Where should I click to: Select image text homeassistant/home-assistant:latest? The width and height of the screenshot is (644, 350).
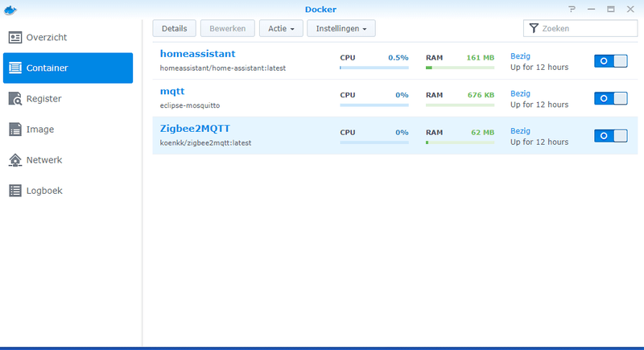[x=223, y=68]
